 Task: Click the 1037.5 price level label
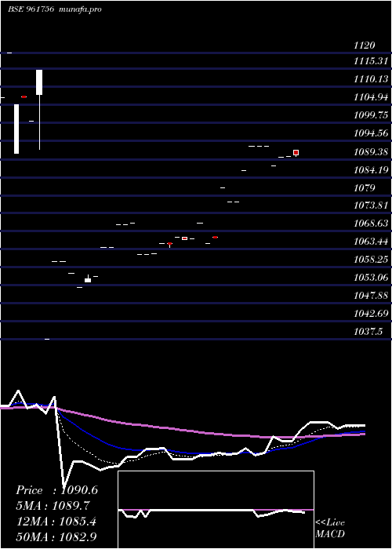pyautogui.click(x=368, y=331)
